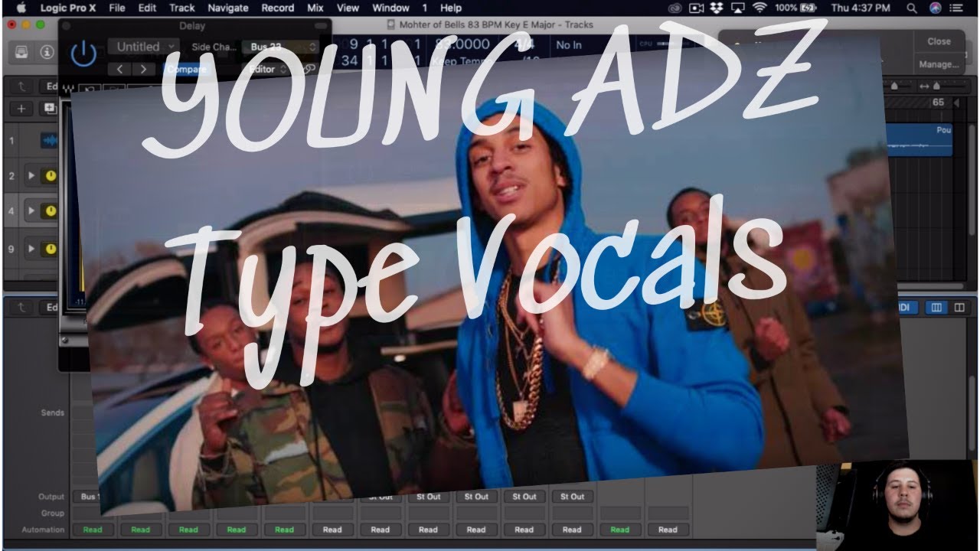Open the Record menu
The height and width of the screenshot is (551, 980).
tap(278, 8)
